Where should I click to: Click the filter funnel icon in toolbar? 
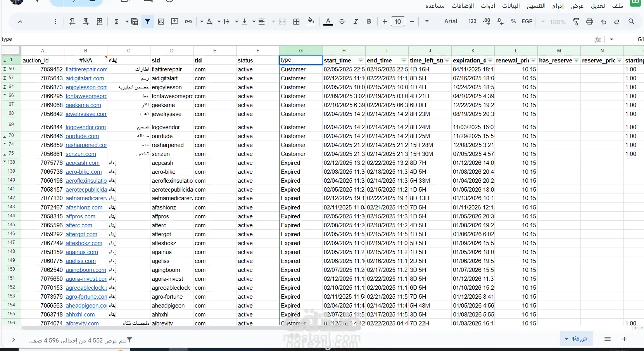pyautogui.click(x=148, y=22)
